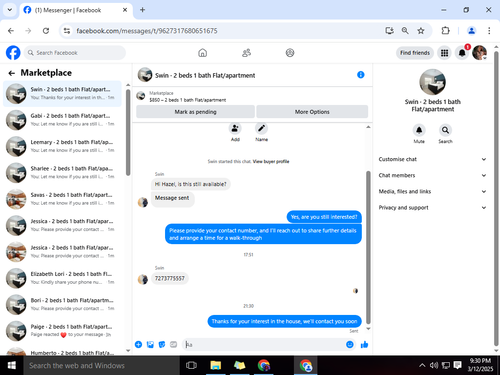Open more actions plus icon by composer
The image size is (500, 375).
pos(138,344)
